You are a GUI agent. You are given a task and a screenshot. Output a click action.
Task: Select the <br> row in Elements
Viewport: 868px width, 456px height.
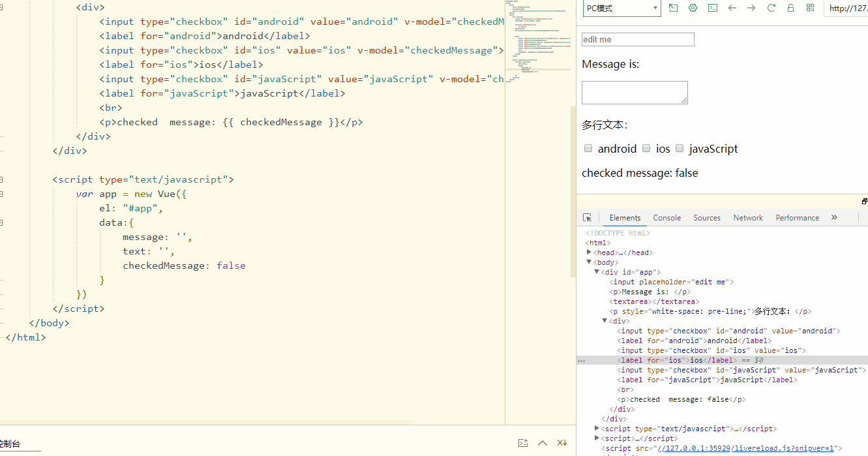[625, 389]
